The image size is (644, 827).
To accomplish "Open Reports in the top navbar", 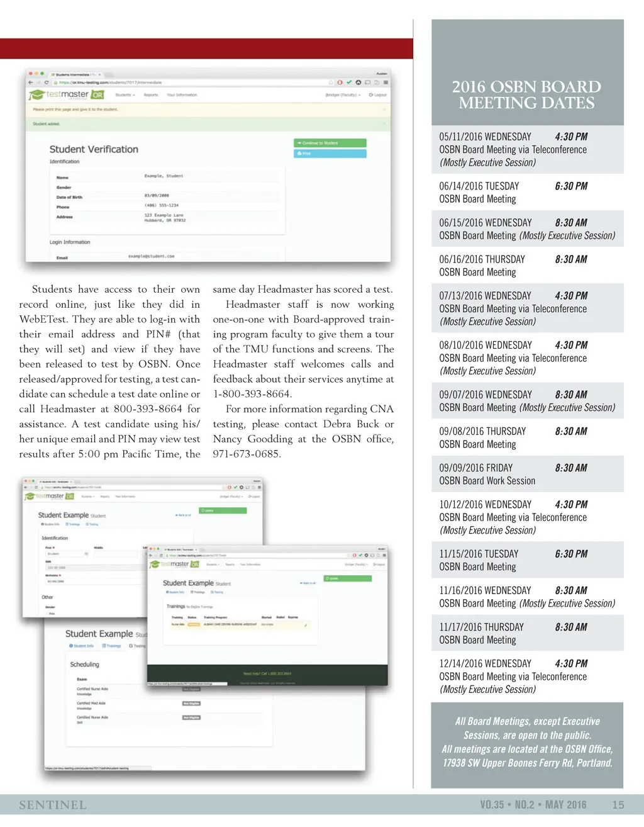I will coord(151,95).
